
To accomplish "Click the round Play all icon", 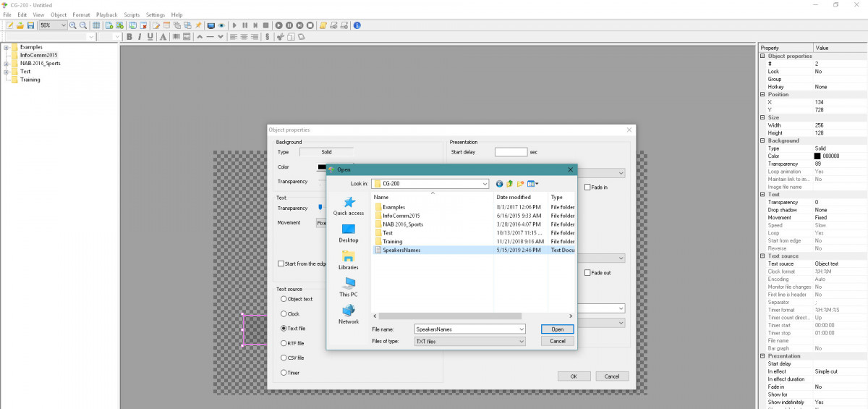I will coord(278,25).
